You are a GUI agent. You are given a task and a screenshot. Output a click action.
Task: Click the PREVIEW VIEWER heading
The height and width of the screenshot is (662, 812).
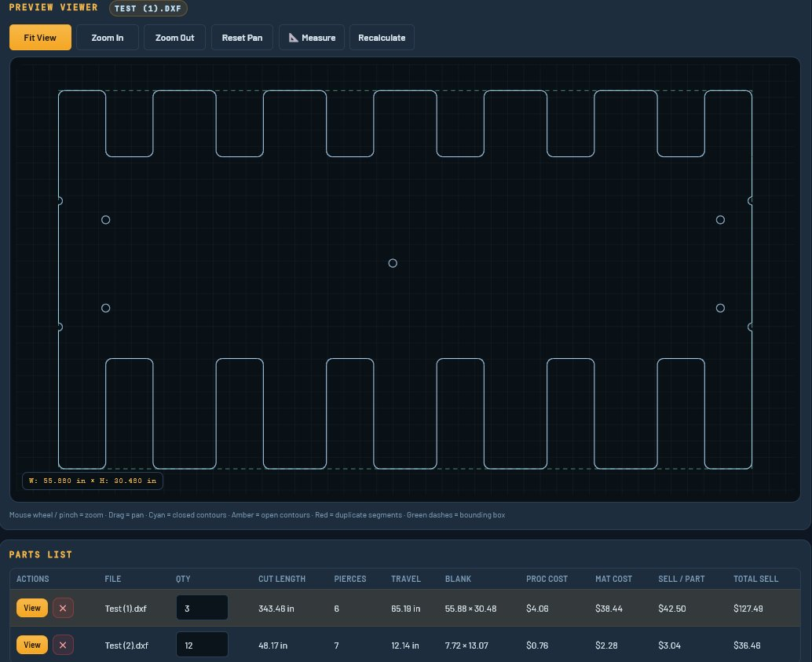(x=53, y=8)
